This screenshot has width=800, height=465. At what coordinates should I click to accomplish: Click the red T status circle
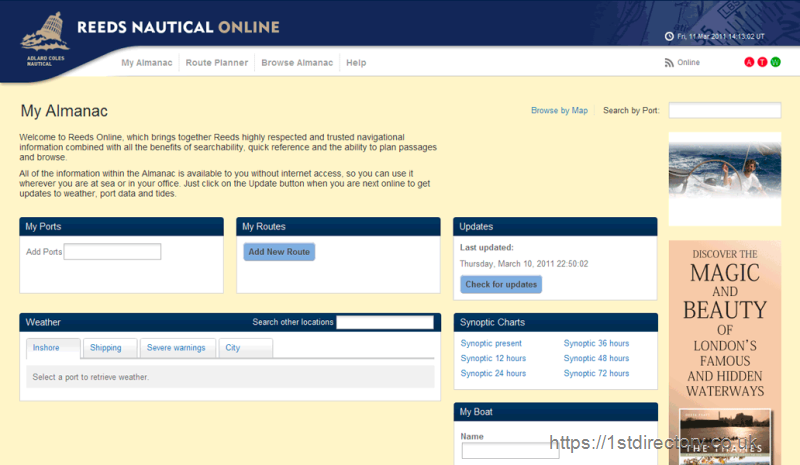pos(762,62)
